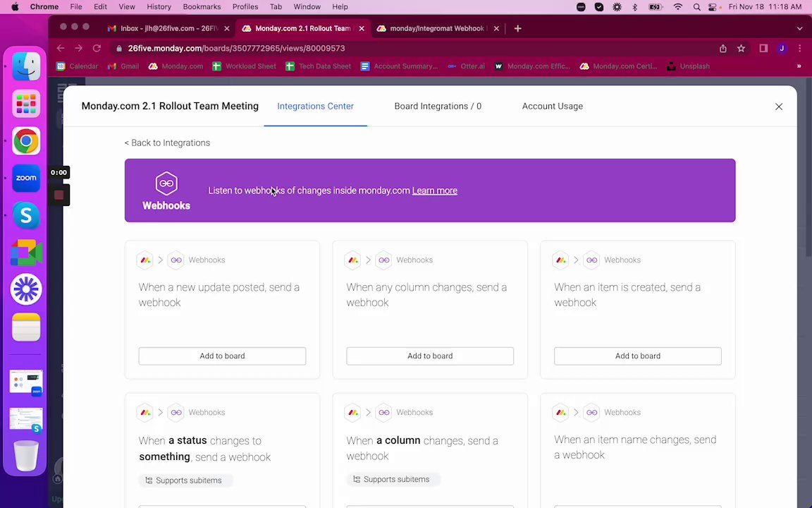Image resolution: width=812 pixels, height=508 pixels.
Task: Toggle the Chrome side panel icon
Action: tap(763, 48)
